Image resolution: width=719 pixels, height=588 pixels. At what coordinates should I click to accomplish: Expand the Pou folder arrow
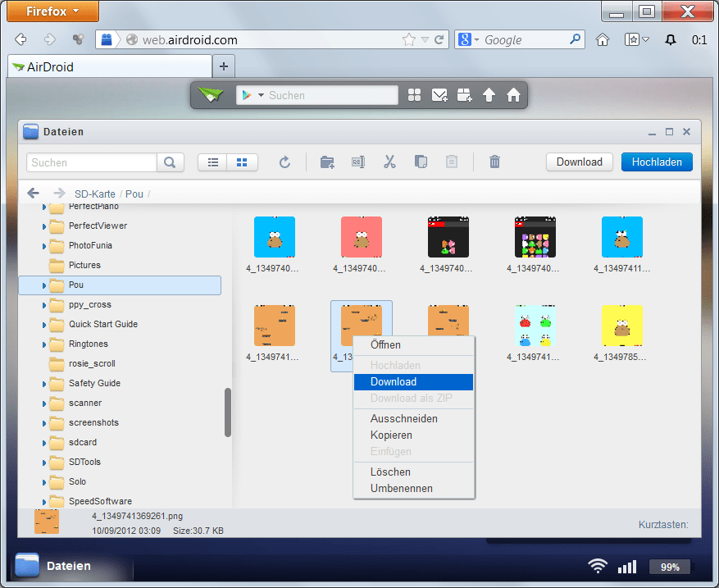tap(44, 285)
